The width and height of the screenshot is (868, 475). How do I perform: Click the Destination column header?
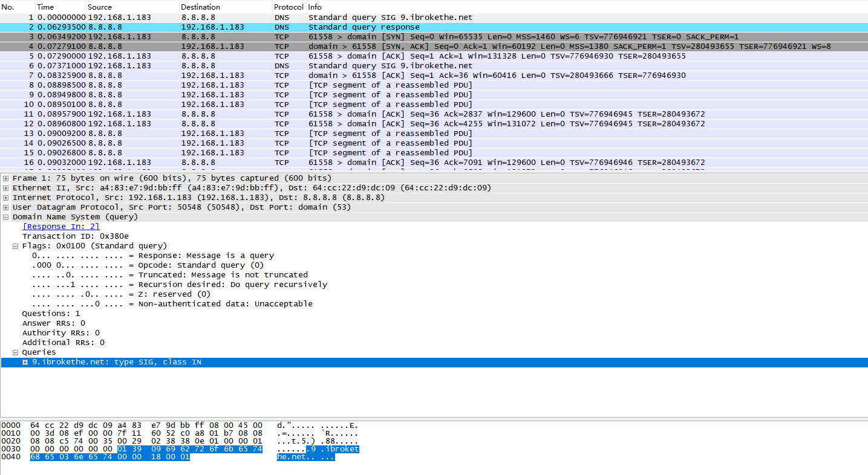pos(200,7)
